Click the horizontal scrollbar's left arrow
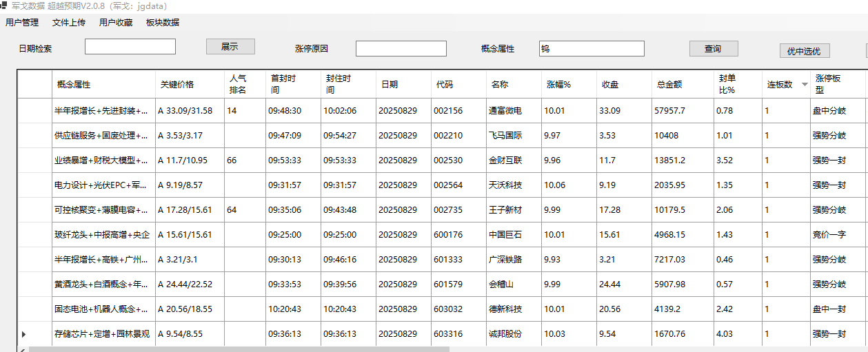 click(23, 349)
